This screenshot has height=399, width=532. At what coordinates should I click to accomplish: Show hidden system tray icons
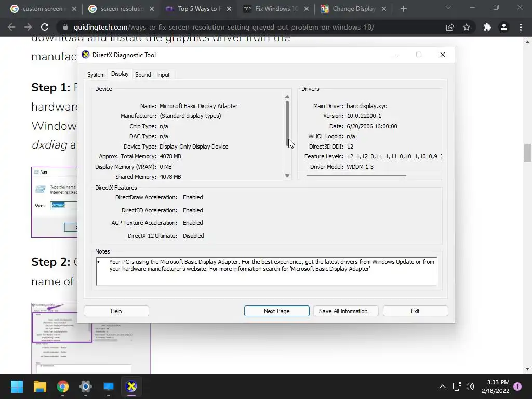pyautogui.click(x=443, y=387)
